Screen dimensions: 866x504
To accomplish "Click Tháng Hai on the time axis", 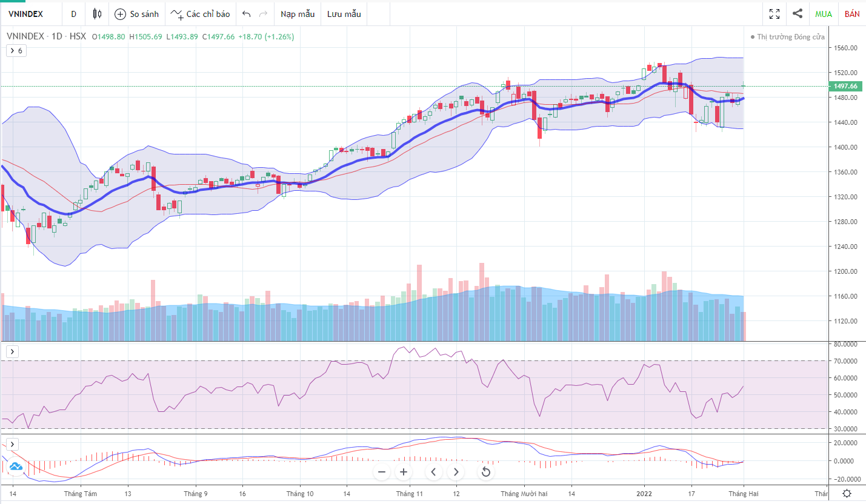I will coord(743,494).
